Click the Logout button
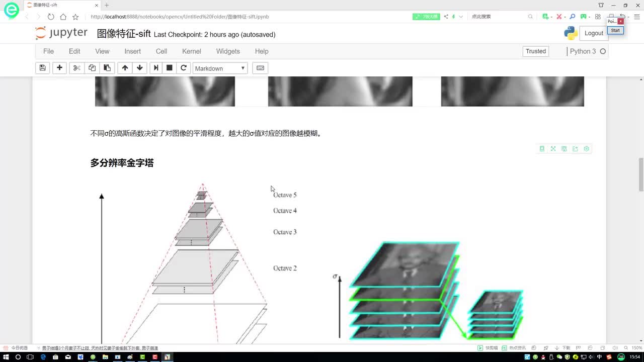This screenshot has width=644, height=362. pos(594,33)
